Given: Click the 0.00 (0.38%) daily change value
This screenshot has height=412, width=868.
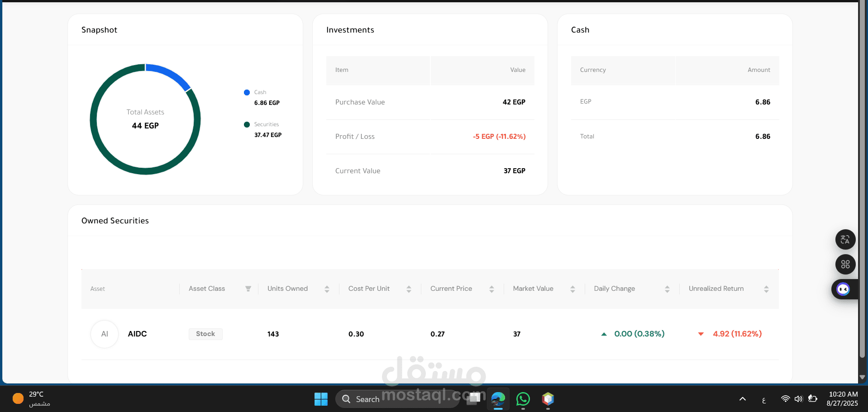Looking at the screenshot, I should click(639, 334).
